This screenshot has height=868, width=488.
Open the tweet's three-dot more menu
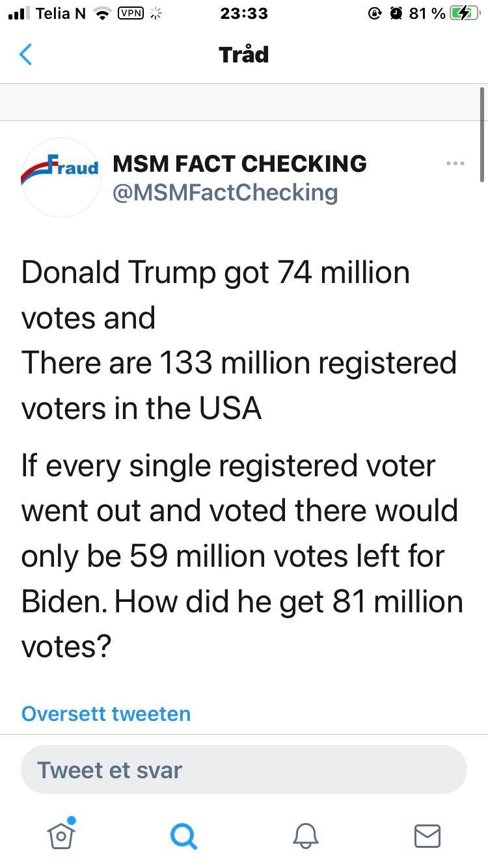(x=455, y=163)
